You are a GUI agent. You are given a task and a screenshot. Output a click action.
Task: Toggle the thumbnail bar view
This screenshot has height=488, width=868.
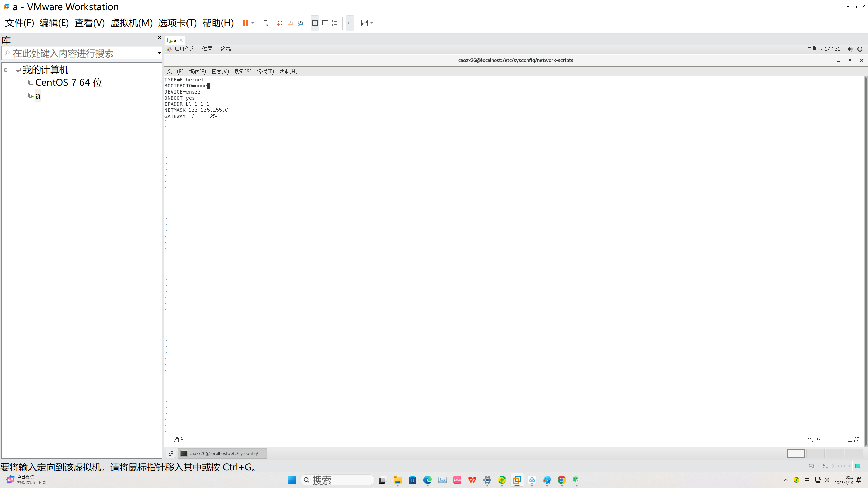325,23
